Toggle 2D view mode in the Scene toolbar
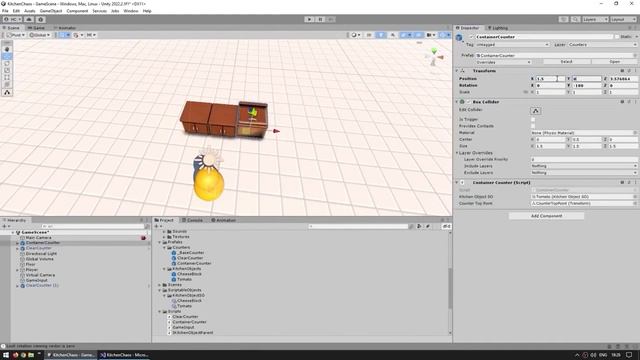 pos(369,35)
